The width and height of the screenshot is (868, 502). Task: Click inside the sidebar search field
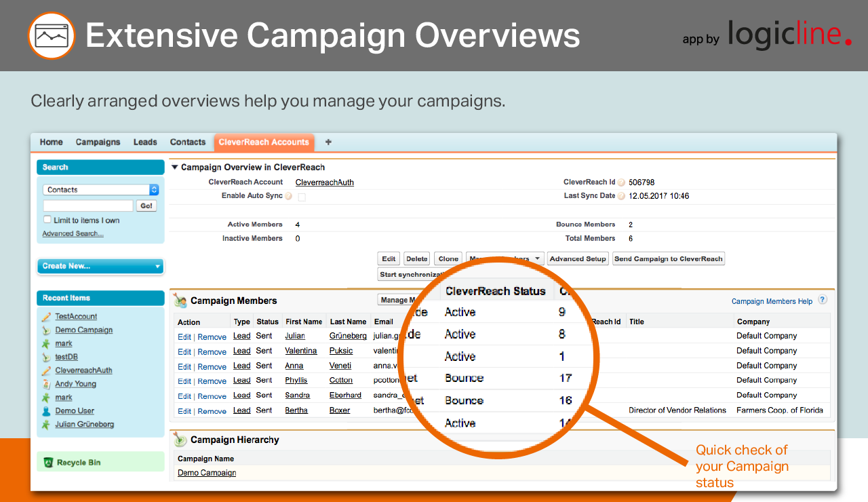[88, 205]
